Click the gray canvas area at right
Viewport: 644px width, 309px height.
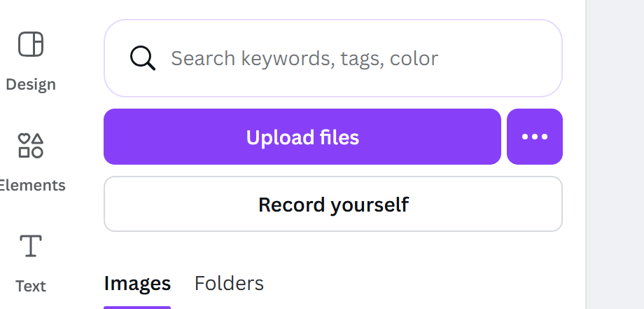point(615,154)
